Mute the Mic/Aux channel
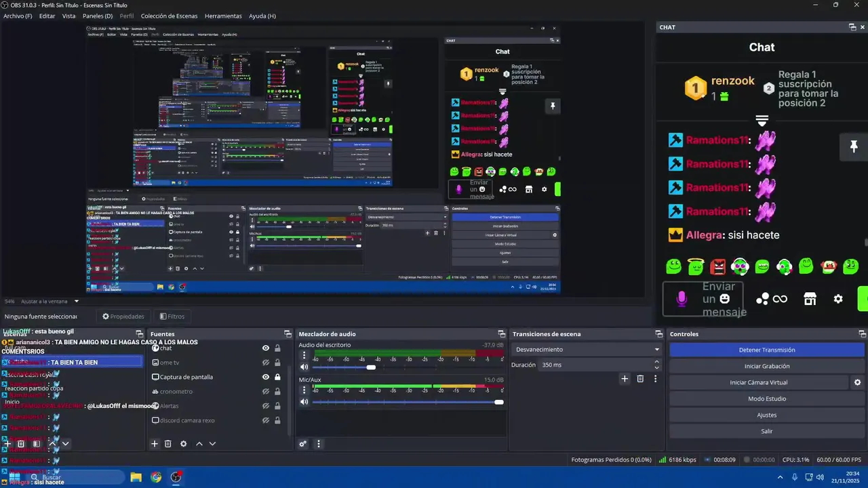 [x=304, y=402]
